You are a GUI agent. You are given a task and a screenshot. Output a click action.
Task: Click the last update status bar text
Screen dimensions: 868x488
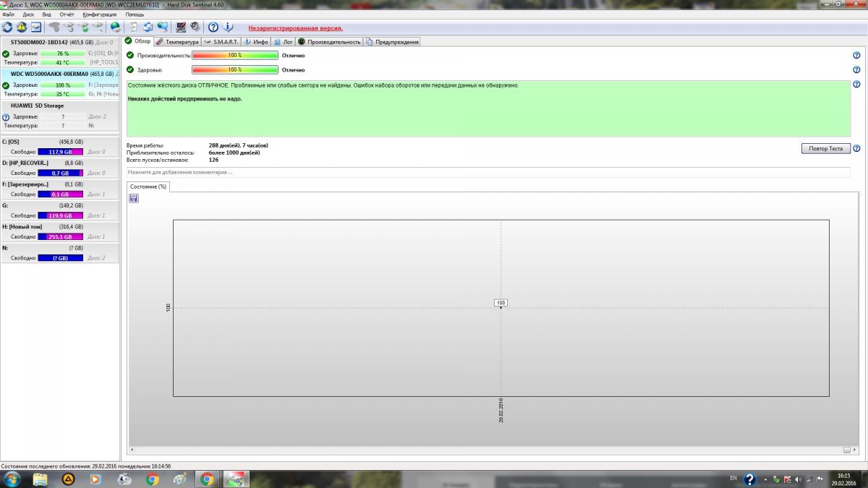tap(86, 466)
